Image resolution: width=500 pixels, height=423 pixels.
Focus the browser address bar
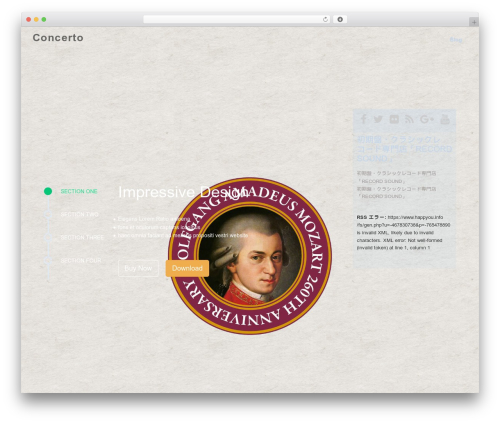(x=237, y=19)
